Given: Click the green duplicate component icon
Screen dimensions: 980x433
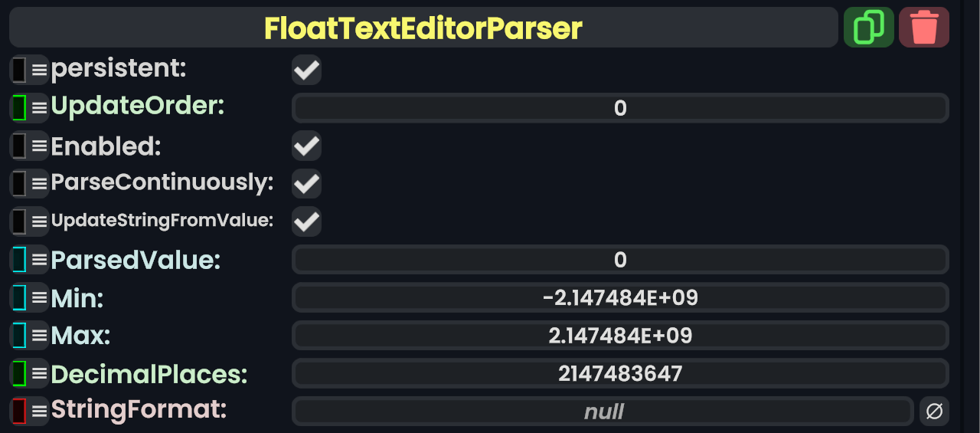Looking at the screenshot, I should tap(868, 28).
